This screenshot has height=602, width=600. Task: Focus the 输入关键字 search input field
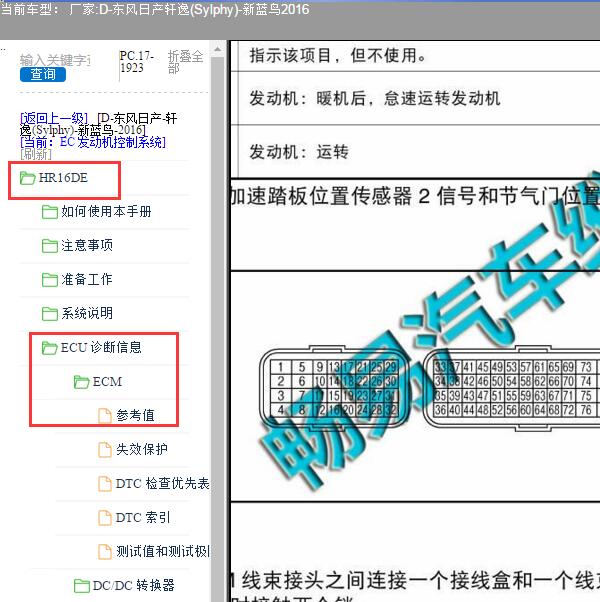(55, 60)
